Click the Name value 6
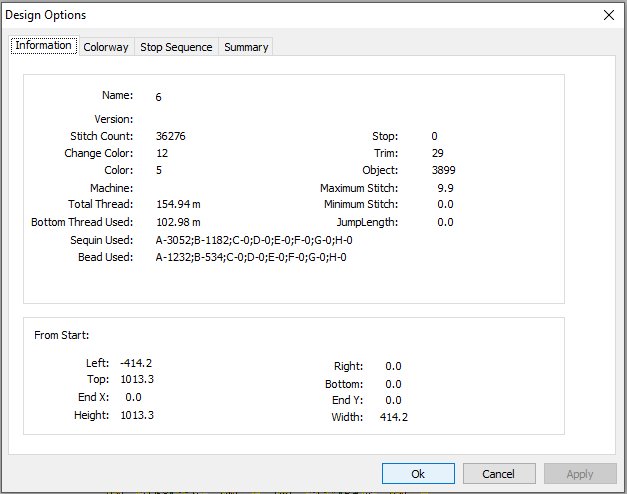This screenshot has width=627, height=494. 158,97
